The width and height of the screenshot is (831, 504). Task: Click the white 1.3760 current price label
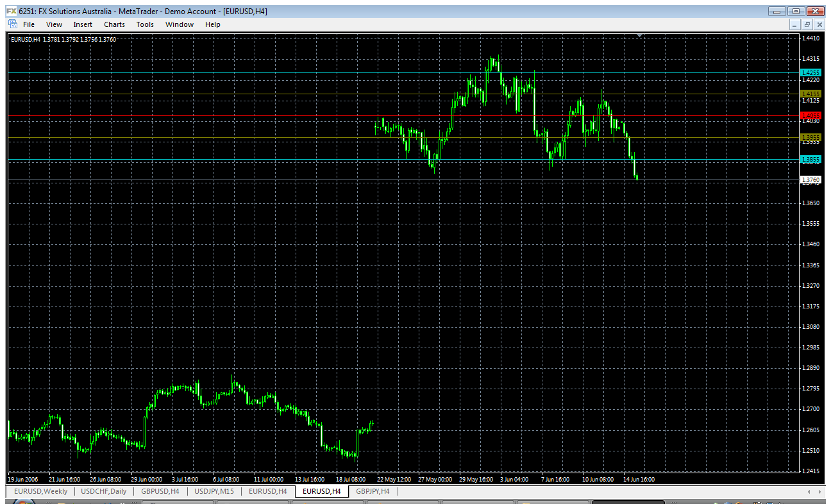(x=810, y=180)
